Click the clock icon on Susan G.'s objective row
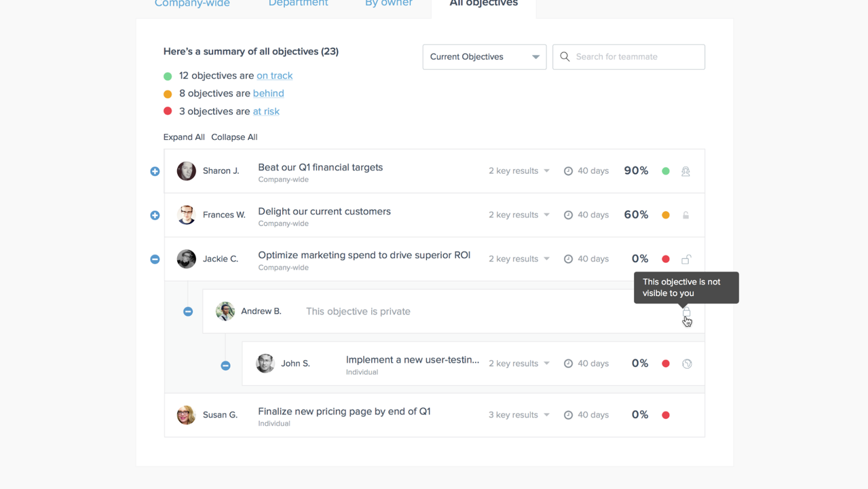 568,414
